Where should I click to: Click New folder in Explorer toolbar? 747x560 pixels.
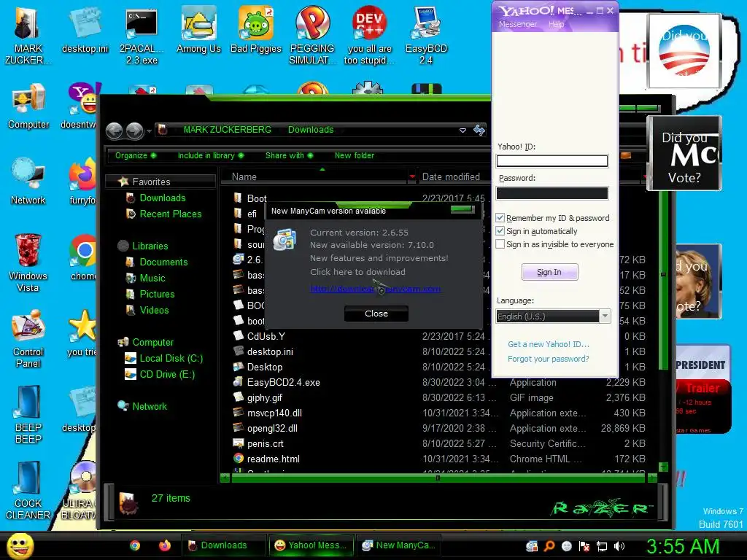[x=354, y=156]
